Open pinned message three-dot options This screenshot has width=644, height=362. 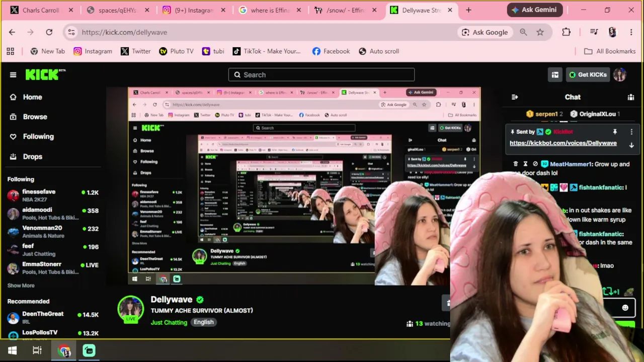631,132
